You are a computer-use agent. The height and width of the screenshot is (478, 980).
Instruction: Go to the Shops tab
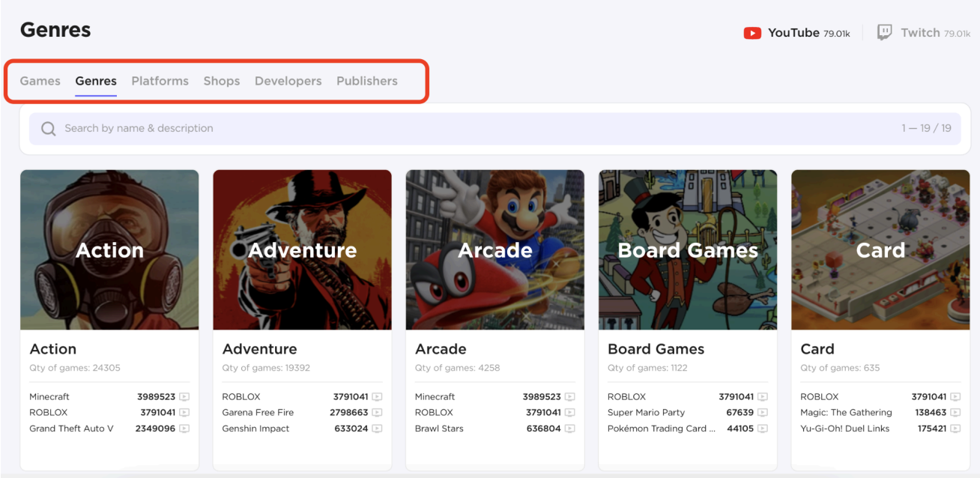click(222, 81)
